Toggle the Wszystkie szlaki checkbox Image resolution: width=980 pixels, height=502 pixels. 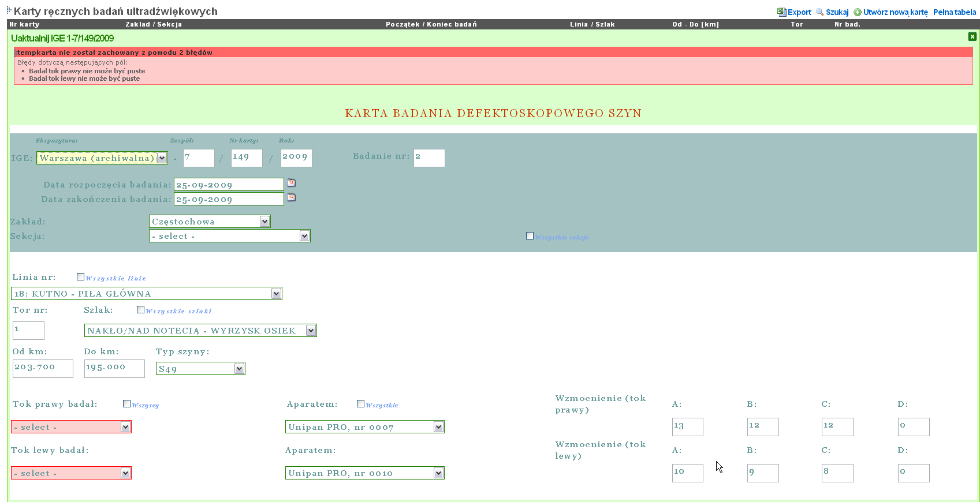point(140,310)
